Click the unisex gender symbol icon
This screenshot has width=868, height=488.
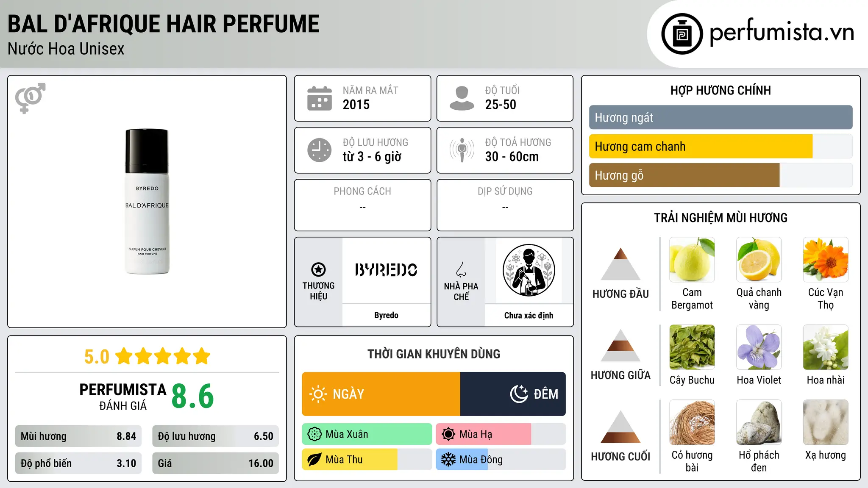[30, 98]
